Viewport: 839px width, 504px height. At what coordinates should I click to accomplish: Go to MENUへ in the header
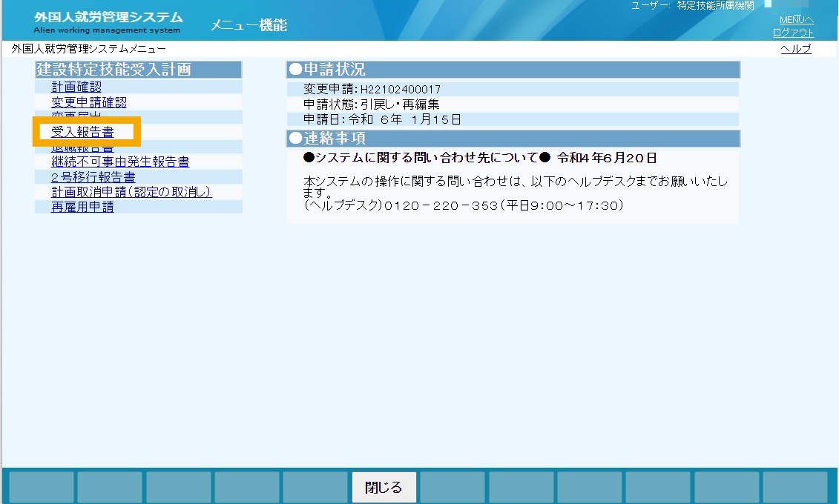tap(797, 20)
